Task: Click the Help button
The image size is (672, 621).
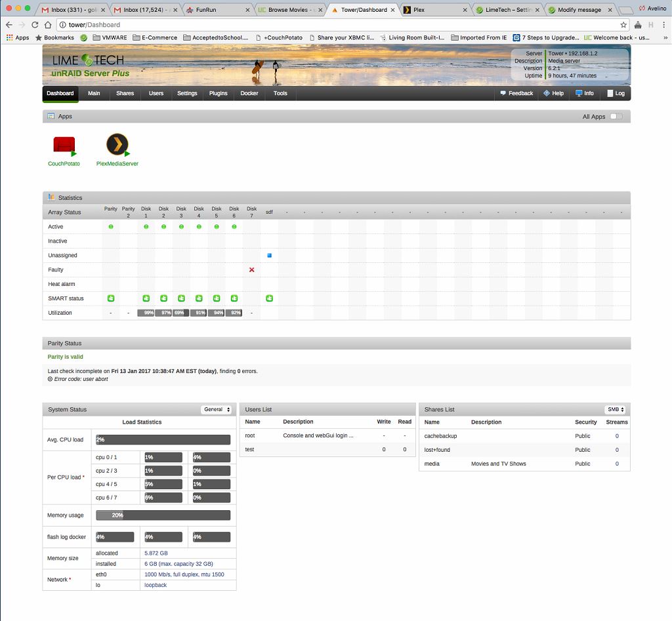Action: [554, 93]
